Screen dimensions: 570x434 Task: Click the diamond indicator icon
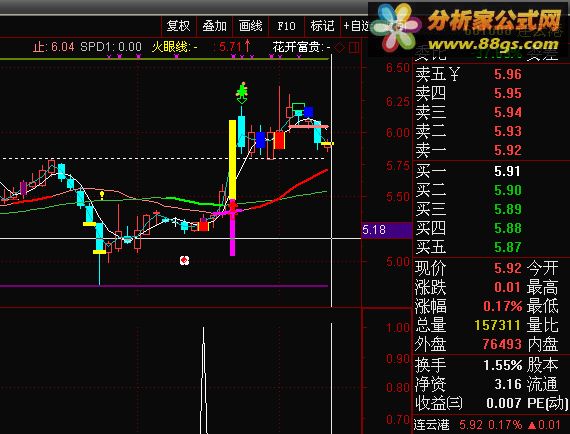point(340,47)
